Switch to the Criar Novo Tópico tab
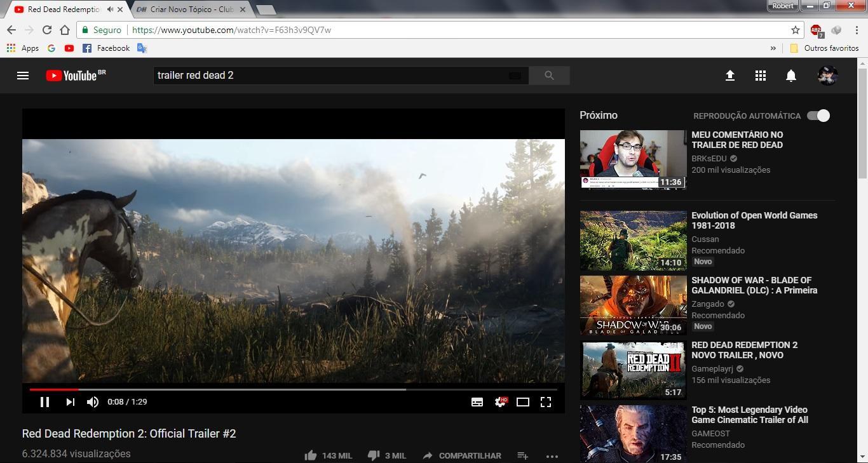This screenshot has height=463, width=868. coord(191,10)
